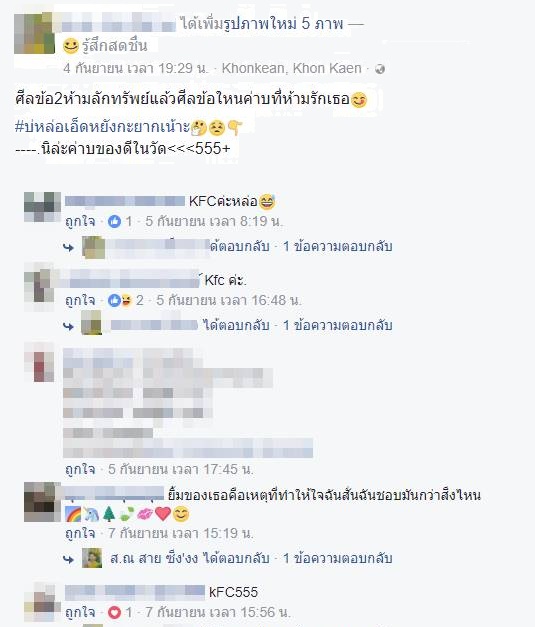Click the like and haha reactions on Kfc ค่ะ comment
535x627 pixels.
(120, 300)
